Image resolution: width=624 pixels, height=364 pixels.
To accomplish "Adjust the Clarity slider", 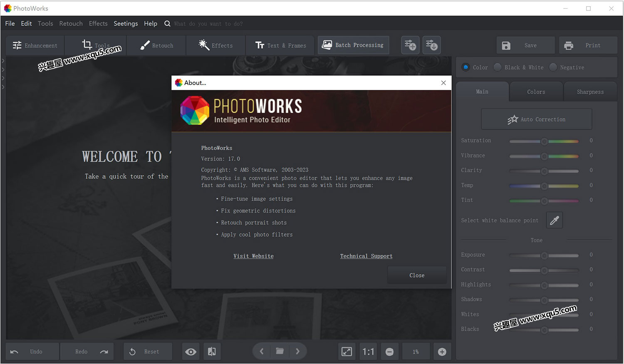I will point(544,171).
